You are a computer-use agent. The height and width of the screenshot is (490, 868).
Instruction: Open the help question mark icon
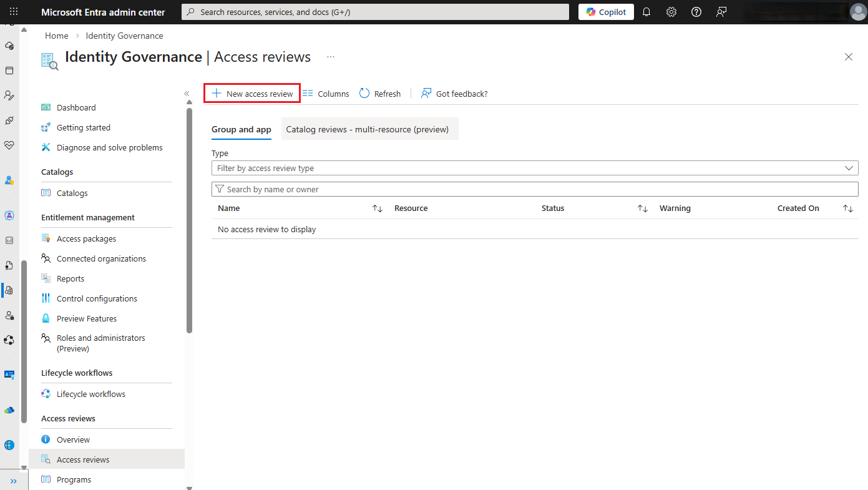pyautogui.click(x=696, y=12)
